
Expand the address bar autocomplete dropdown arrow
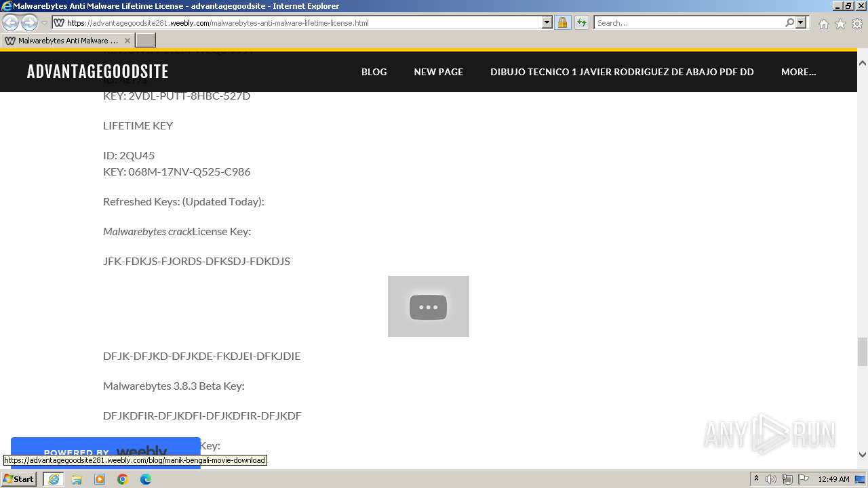tap(547, 23)
